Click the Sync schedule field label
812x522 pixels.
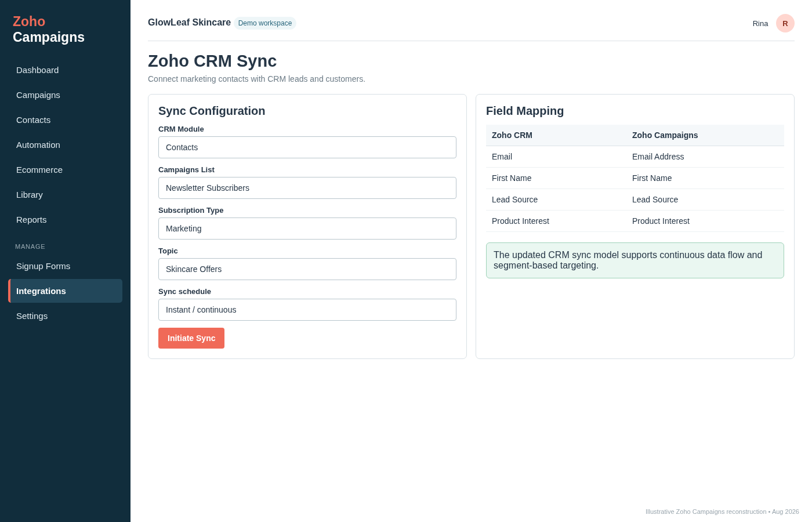coord(184,292)
